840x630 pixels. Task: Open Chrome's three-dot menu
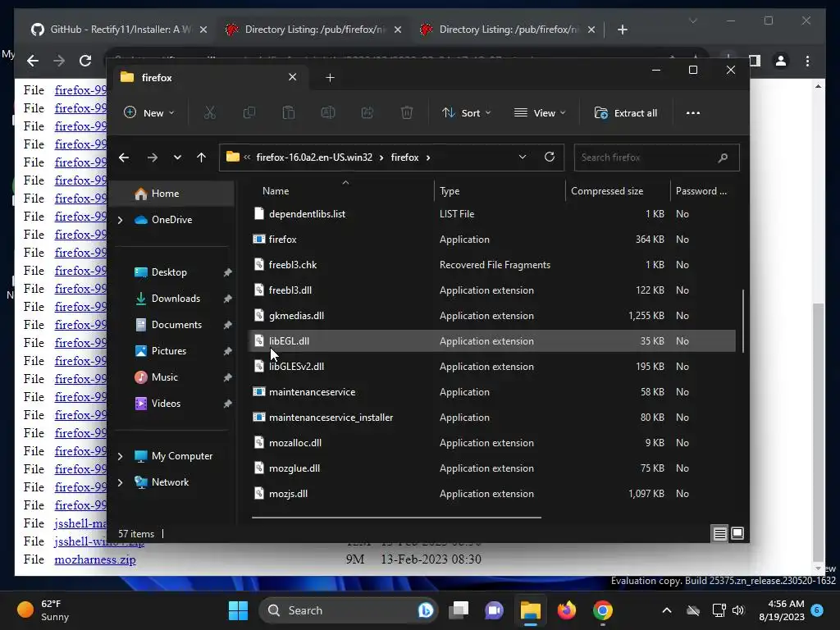[x=807, y=61]
